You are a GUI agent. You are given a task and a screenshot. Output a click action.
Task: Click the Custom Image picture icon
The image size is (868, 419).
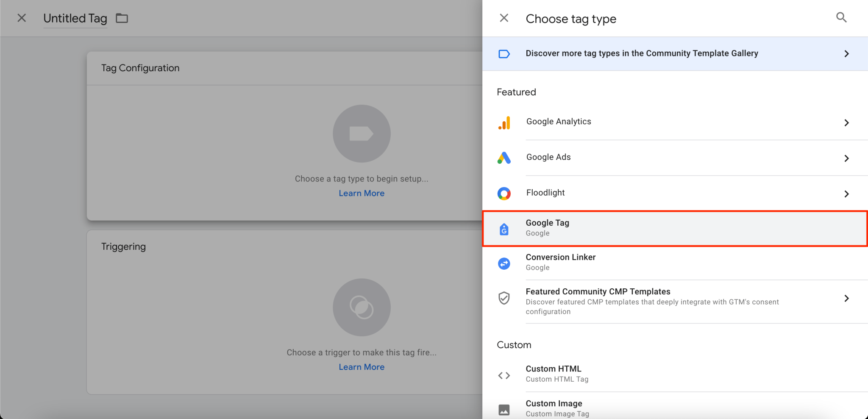(x=504, y=410)
